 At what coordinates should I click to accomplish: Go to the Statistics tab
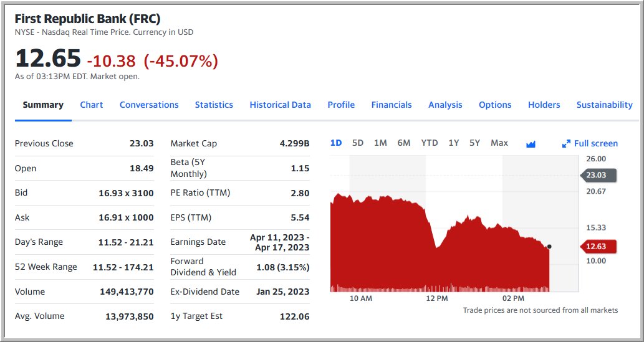214,105
